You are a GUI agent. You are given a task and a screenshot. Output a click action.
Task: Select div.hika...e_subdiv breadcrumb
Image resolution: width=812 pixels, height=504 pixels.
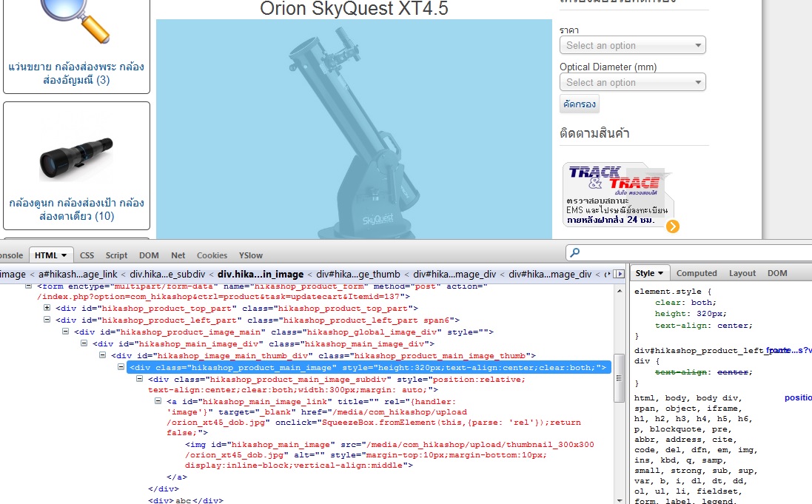pyautogui.click(x=167, y=274)
